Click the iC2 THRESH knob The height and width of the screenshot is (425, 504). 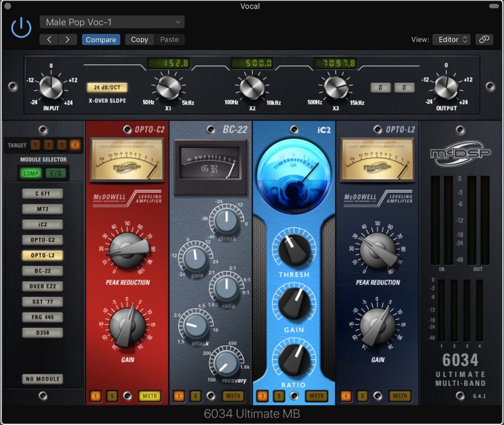click(294, 250)
